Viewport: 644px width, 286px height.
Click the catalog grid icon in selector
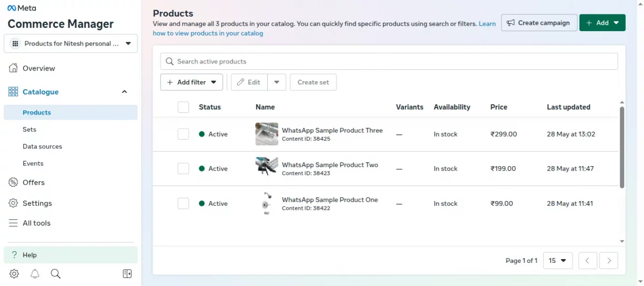point(15,44)
